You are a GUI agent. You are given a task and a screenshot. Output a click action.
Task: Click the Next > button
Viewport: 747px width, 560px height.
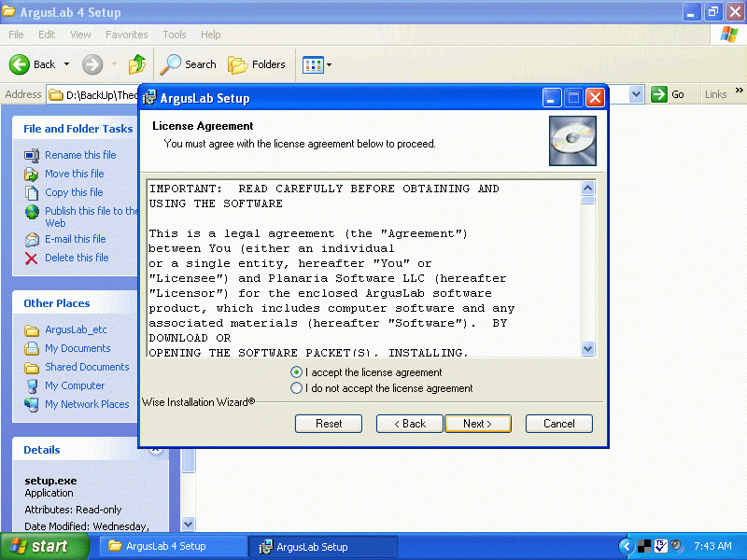point(478,424)
